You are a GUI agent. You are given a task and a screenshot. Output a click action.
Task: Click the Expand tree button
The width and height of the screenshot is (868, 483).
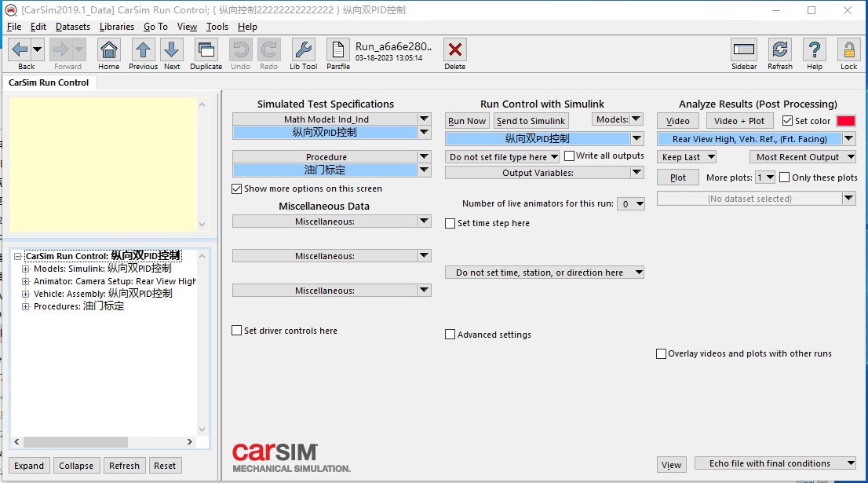tap(29, 466)
